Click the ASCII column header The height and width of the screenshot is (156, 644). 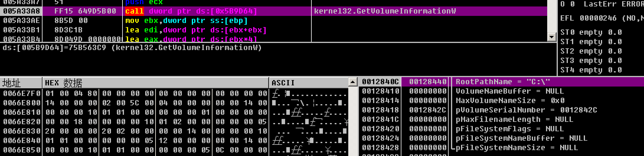point(309,83)
